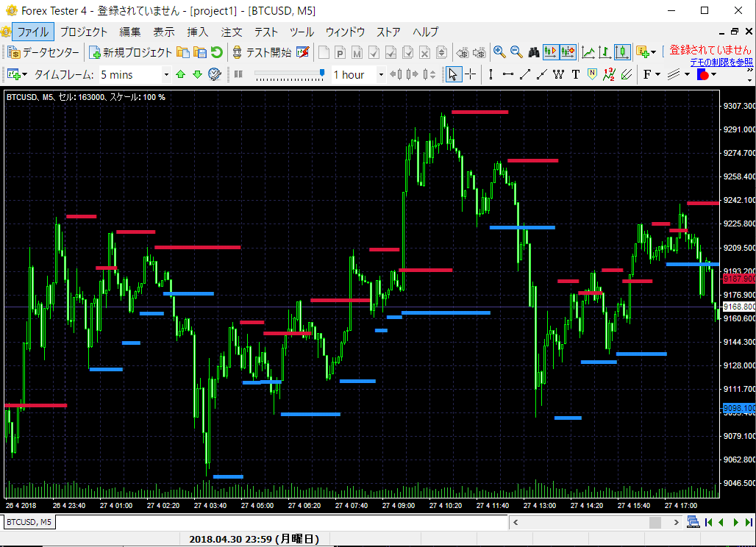Toggle the chart shift offset button
Screen dimensions: 756x547
tap(568, 52)
